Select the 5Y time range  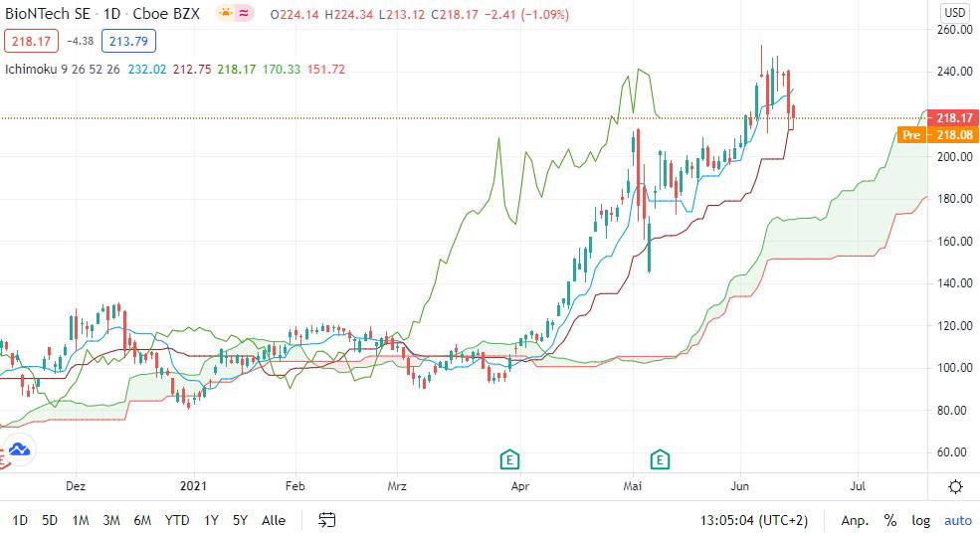tap(240, 520)
